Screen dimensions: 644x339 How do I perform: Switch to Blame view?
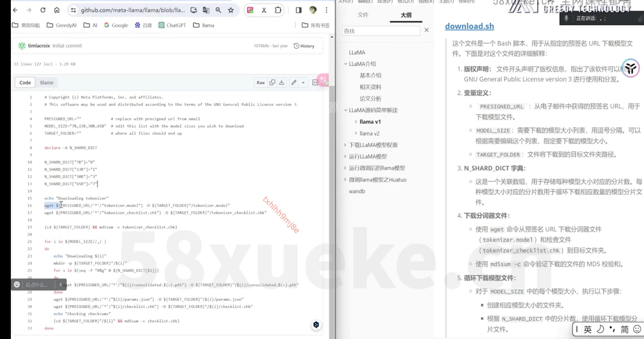tap(47, 83)
